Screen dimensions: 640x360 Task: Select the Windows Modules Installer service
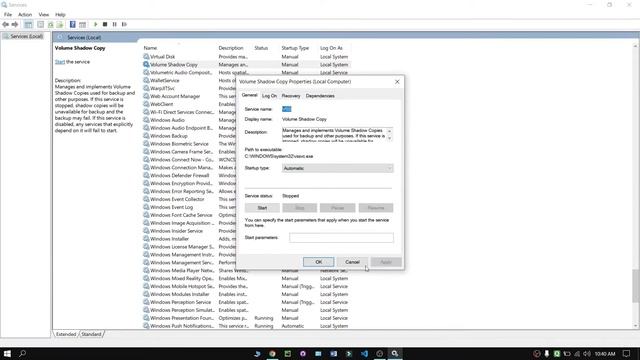pyautogui.click(x=246, y=294)
